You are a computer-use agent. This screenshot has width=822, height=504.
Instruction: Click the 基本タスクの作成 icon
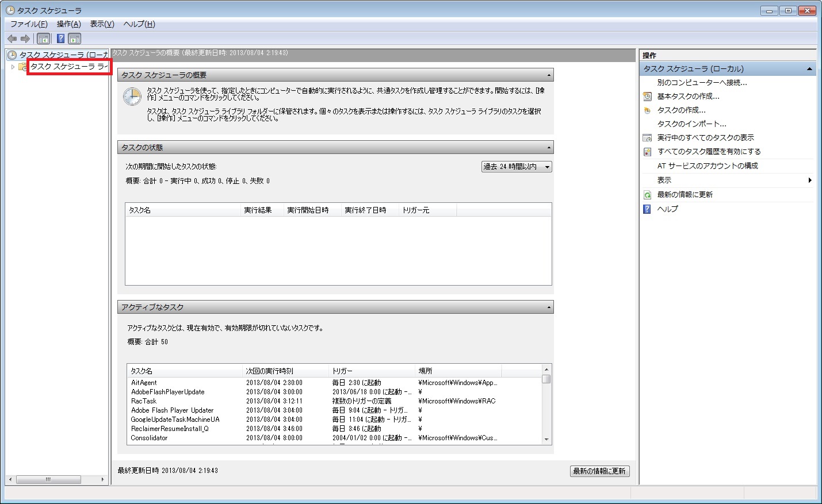coord(647,97)
